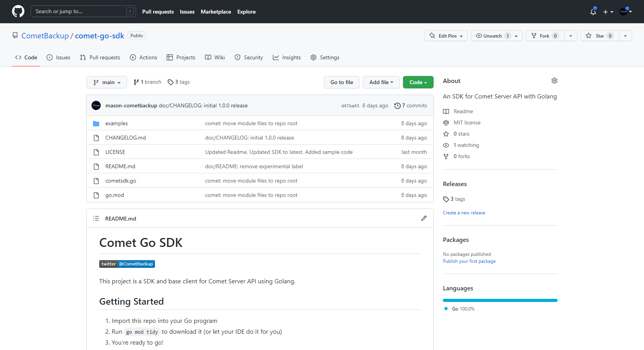Open the Actions tab
Image resolution: width=644 pixels, height=350 pixels.
tap(143, 57)
